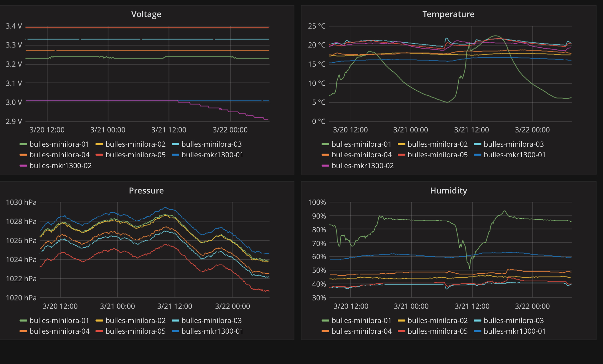Toggle bulles-minilora-05 series in Temperature legend
Screen dimensions: 603x364
pos(437,155)
